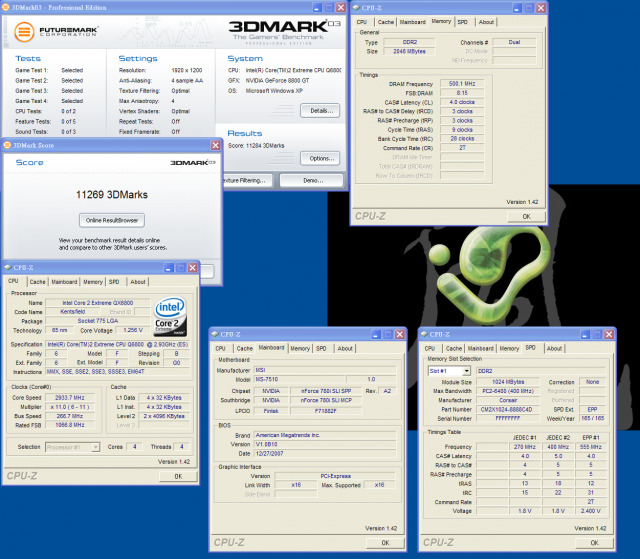
Task: Close the 3DMark Score dialog
Action: [x=216, y=145]
